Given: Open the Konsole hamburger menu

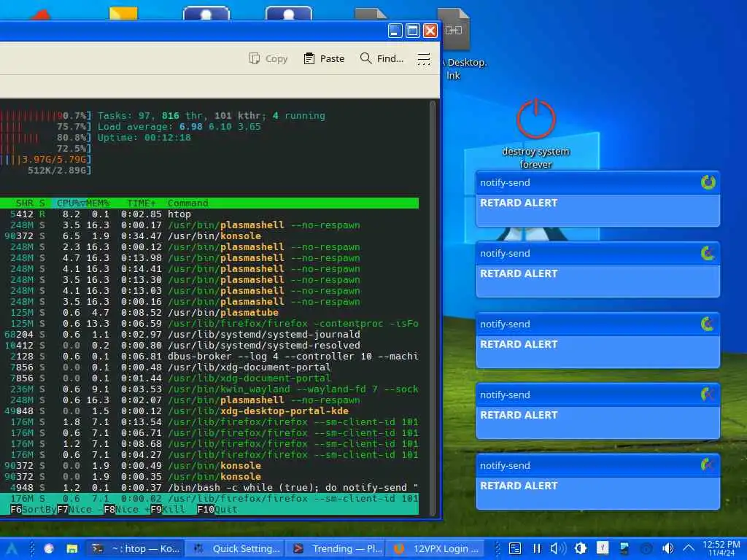Looking at the screenshot, I should pyautogui.click(x=424, y=59).
